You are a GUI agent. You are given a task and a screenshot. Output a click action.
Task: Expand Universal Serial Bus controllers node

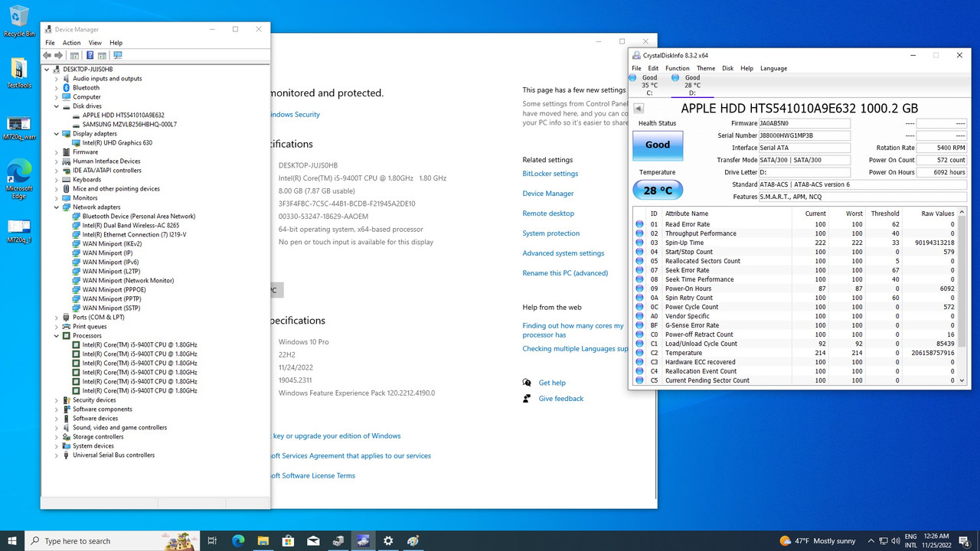[x=57, y=455]
